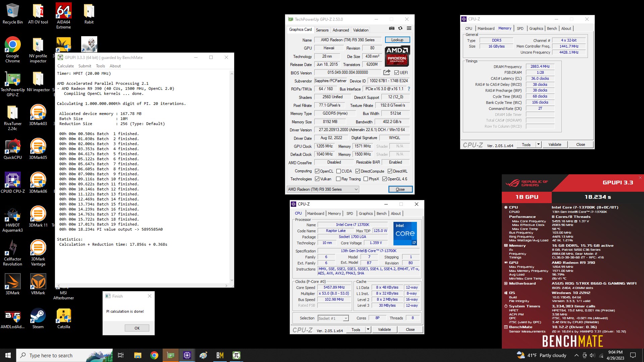Viewport: 644px width, 362px height.
Task: Launch Catzilla desktop shortcut
Action: click(63, 318)
